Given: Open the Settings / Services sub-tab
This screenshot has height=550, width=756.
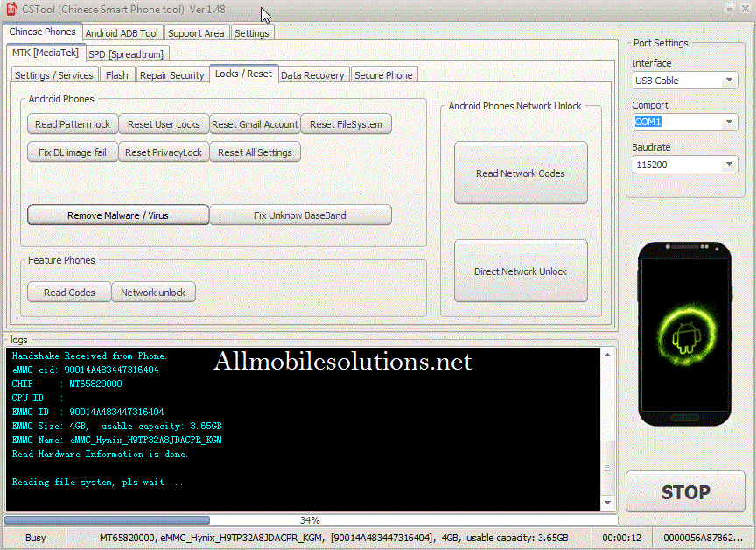Looking at the screenshot, I should [x=54, y=75].
